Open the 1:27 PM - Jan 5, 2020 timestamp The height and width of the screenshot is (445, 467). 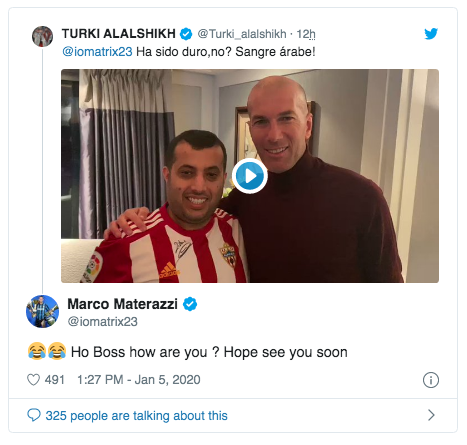[x=139, y=380]
